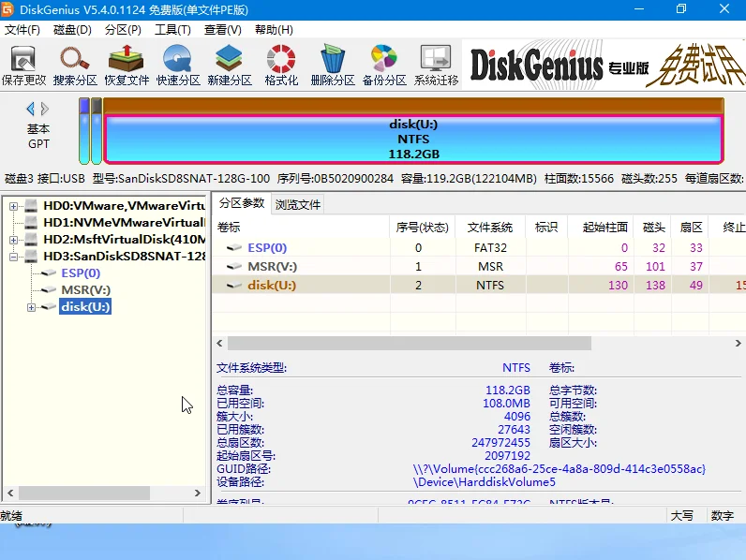Open the 工具(T) menu
Viewport: 746px width, 560px height.
click(x=172, y=30)
